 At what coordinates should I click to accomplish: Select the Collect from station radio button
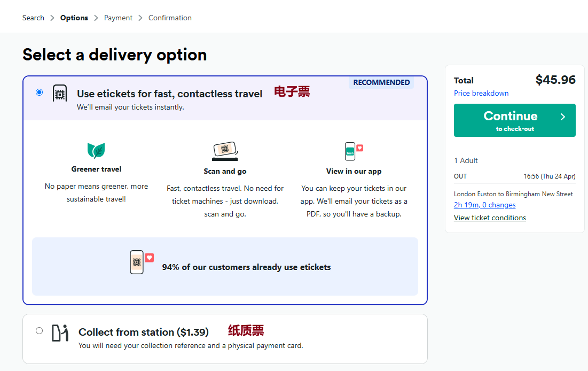pyautogui.click(x=39, y=330)
